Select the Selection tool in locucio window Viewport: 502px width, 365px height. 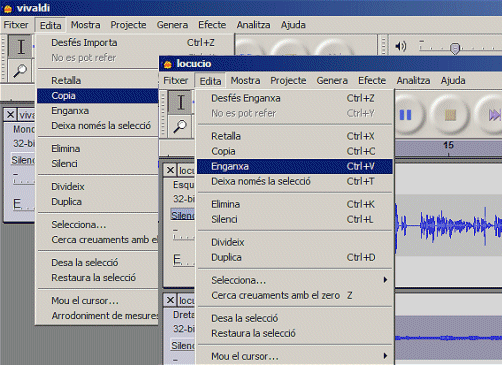[180, 102]
